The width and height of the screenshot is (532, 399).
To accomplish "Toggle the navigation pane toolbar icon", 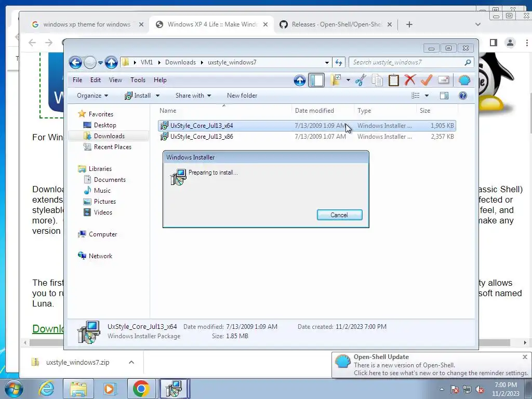I will point(316,81).
